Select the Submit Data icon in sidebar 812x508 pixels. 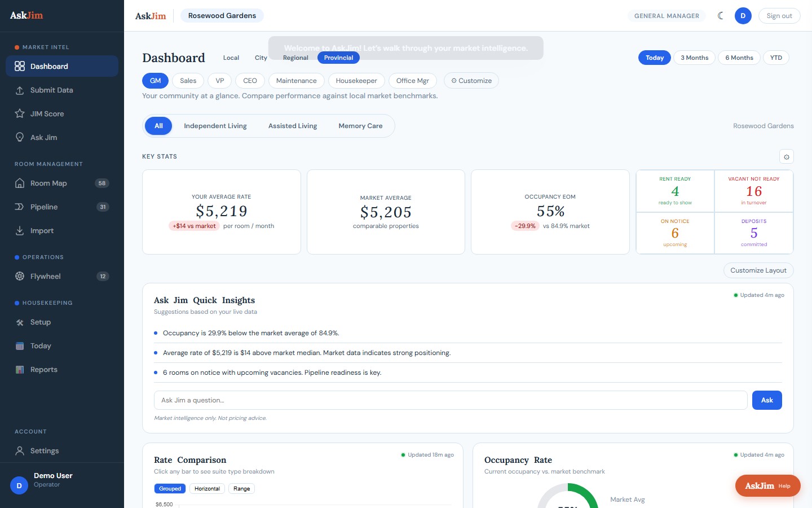coord(19,90)
